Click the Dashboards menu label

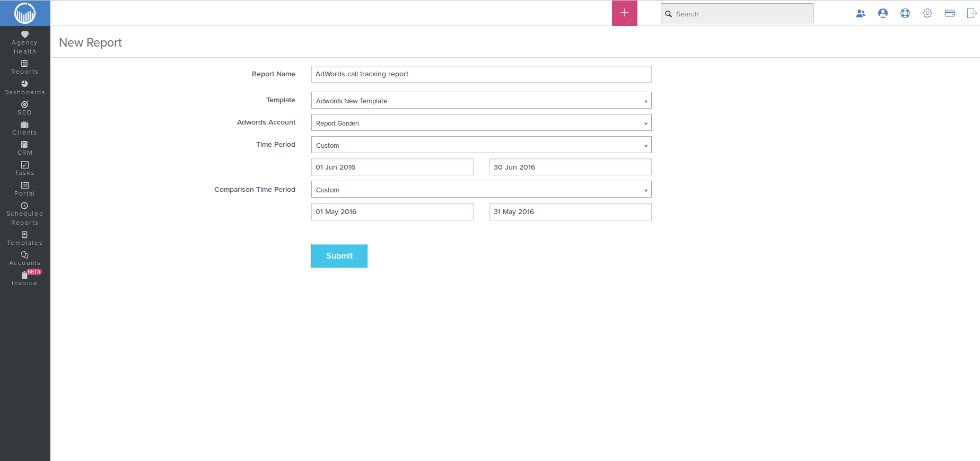pyautogui.click(x=25, y=92)
